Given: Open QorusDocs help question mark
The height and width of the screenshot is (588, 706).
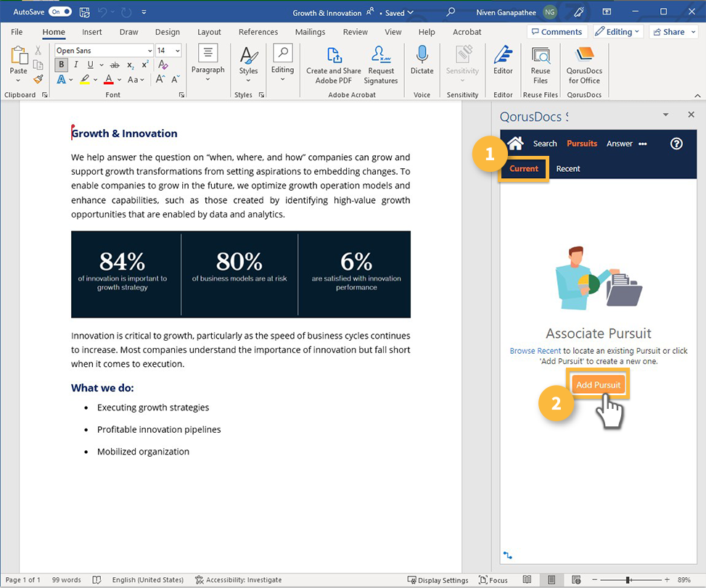Looking at the screenshot, I should coord(676,144).
